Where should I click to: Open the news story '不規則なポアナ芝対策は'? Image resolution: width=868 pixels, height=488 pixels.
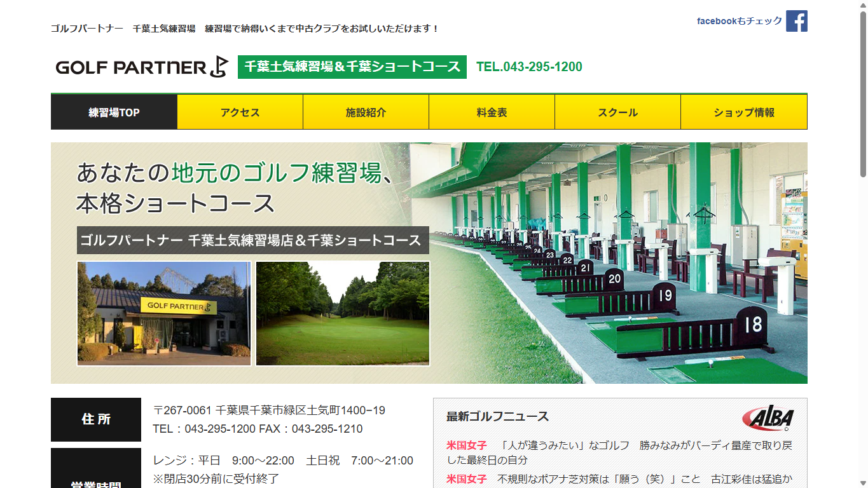(x=619, y=479)
